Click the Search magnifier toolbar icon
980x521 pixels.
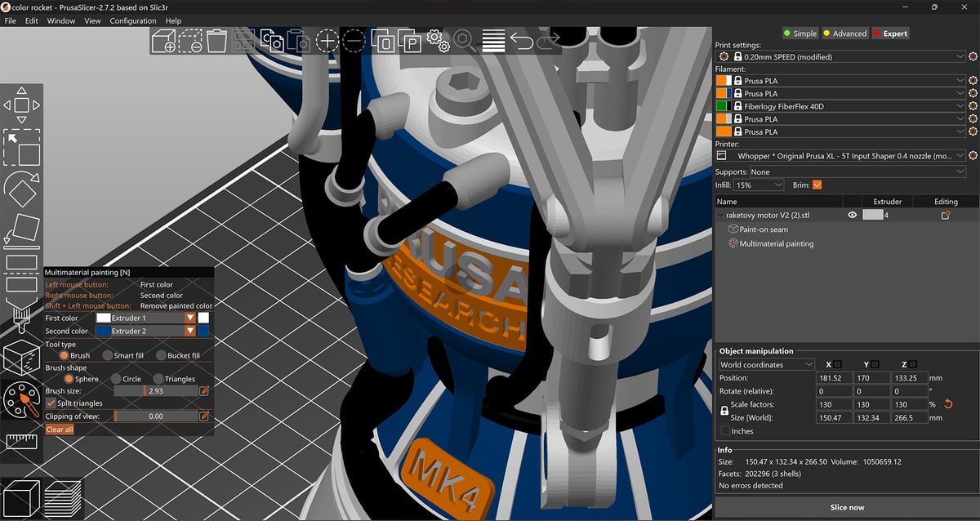coord(465,40)
